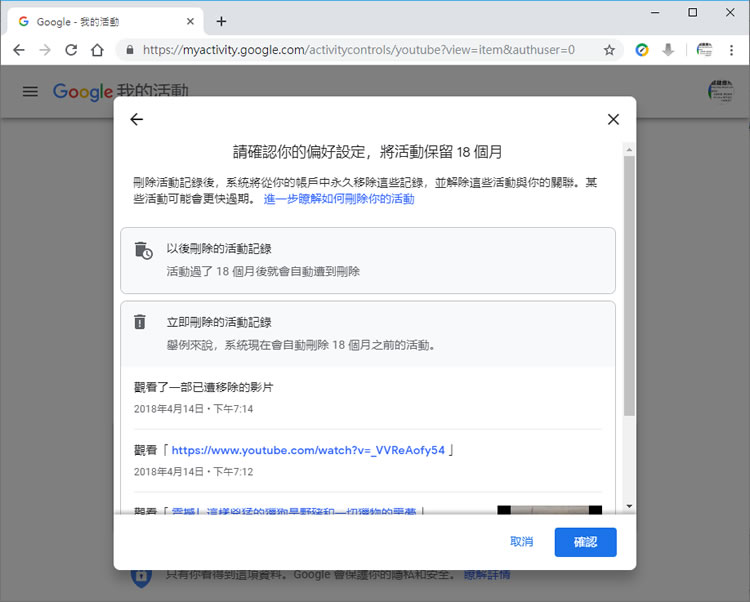Viewport: 750px width, 602px height.
Task: Click 觀看了一部已遭移除的影片 entry
Action: pyautogui.click(x=203, y=387)
